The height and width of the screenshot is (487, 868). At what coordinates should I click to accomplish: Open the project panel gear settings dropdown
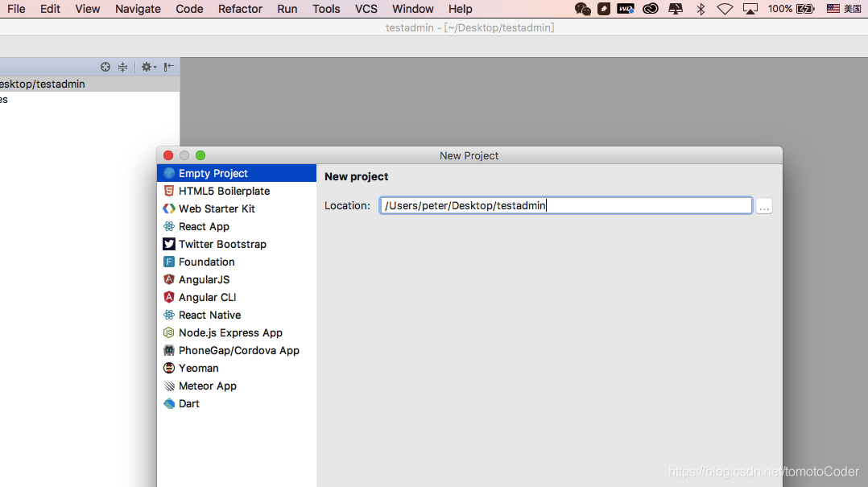[148, 67]
